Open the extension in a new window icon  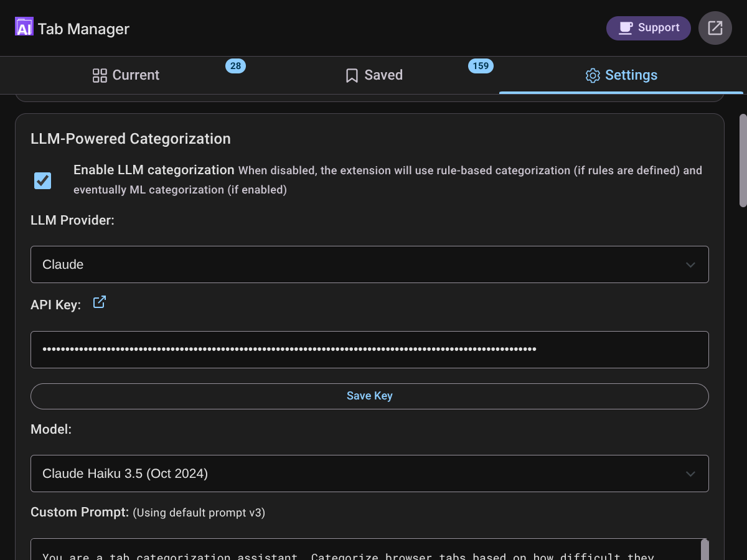715,28
